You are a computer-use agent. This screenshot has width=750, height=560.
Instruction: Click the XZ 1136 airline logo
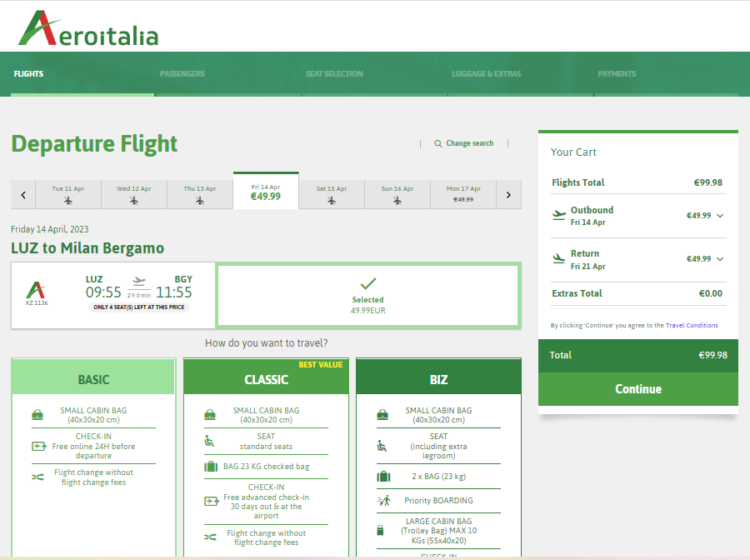click(37, 290)
